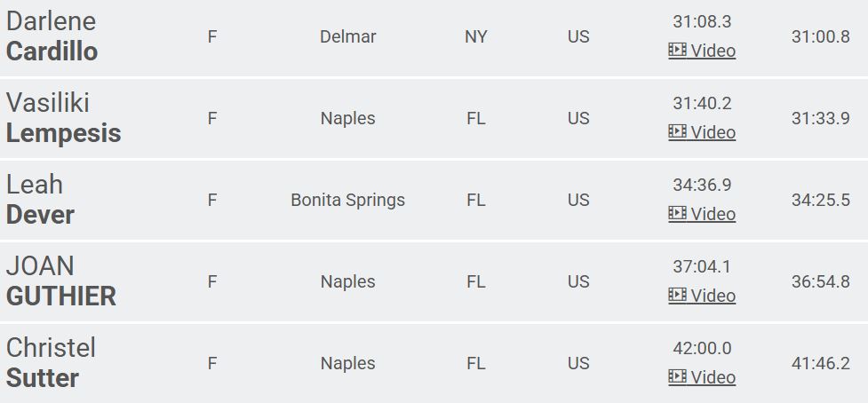Click the JOAN GUTHIER name
This screenshot has height=403, width=868.
(60, 281)
